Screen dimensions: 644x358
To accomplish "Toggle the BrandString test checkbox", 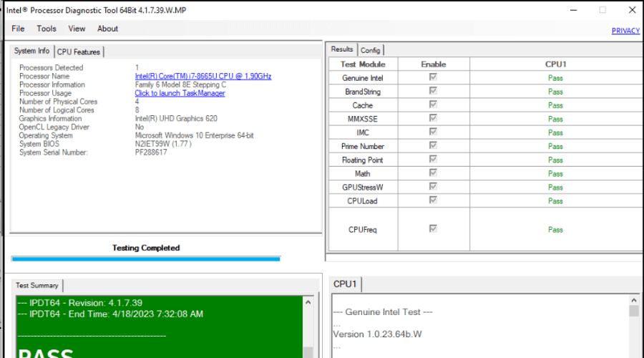I will tap(433, 90).
